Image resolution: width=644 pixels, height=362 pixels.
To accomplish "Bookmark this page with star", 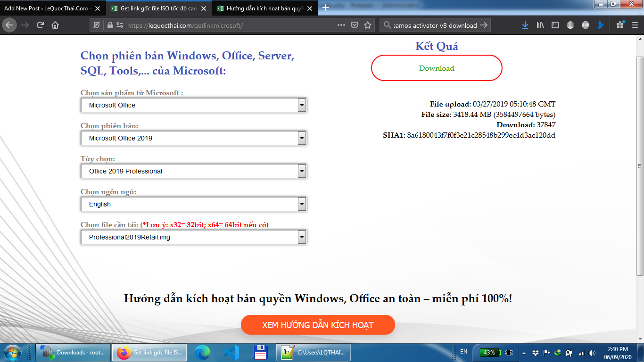I will [x=368, y=25].
